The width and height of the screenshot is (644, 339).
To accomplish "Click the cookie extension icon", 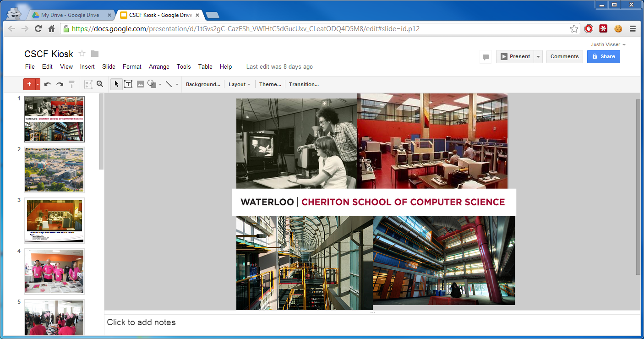I will (618, 29).
